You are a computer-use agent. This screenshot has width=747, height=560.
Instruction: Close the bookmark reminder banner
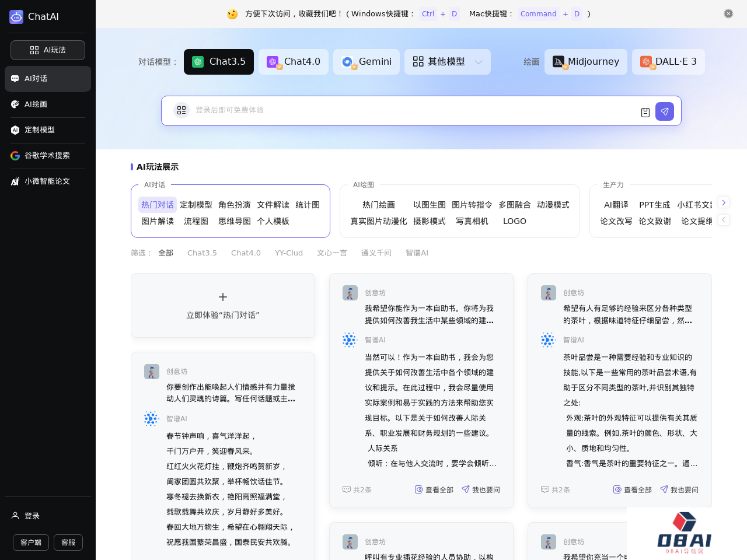point(728,13)
